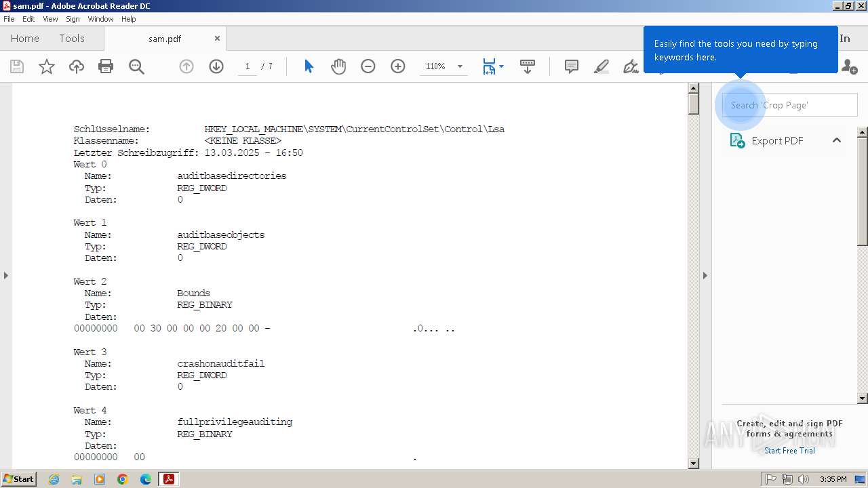The height and width of the screenshot is (488, 868).
Task: Click the document scrollbar down arrow
Action: pyautogui.click(x=693, y=464)
